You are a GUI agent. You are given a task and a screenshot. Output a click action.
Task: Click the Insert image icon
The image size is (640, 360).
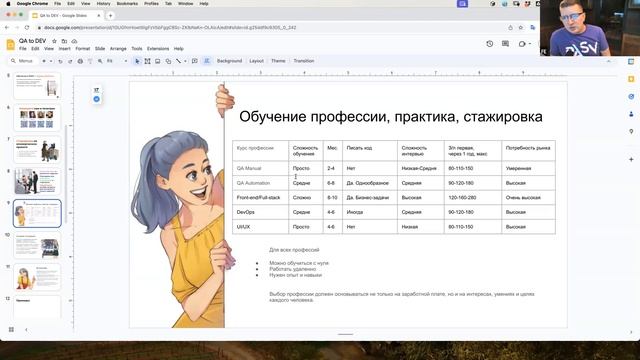[x=158, y=61]
